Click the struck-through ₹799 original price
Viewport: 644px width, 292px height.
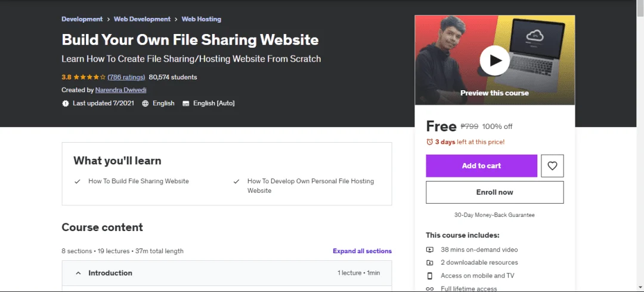point(469,126)
